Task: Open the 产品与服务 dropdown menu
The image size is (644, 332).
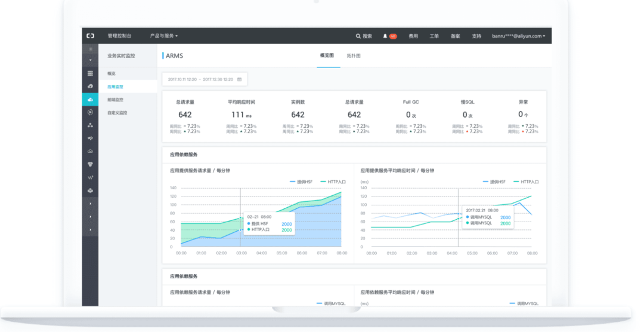Action: [x=164, y=36]
